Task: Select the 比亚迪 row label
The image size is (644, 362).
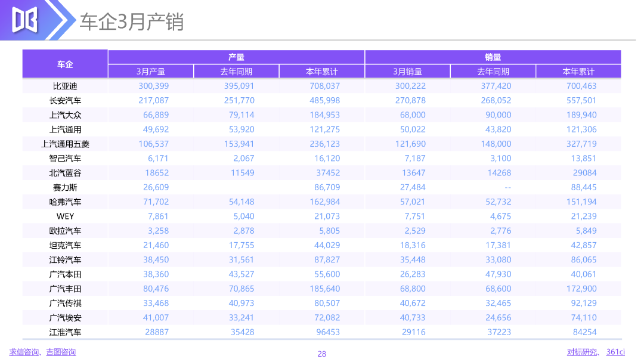Action: (65, 86)
